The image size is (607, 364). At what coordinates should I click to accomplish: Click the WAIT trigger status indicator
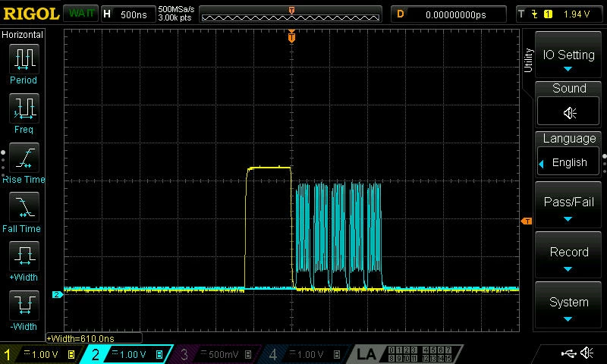point(81,14)
